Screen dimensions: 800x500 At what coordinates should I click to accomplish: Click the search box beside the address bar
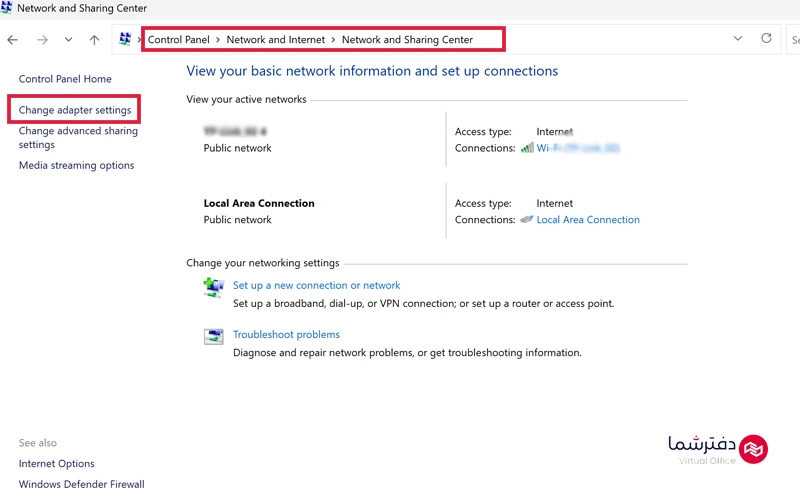click(794, 40)
